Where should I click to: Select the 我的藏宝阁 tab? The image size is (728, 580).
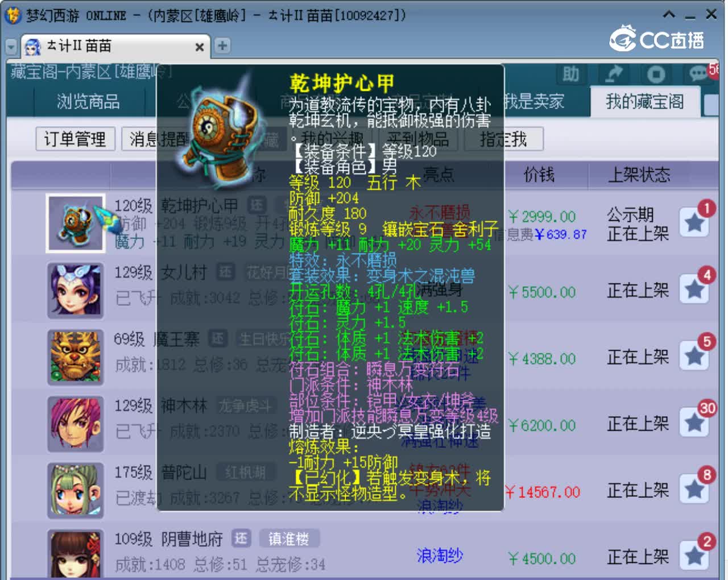(x=646, y=103)
